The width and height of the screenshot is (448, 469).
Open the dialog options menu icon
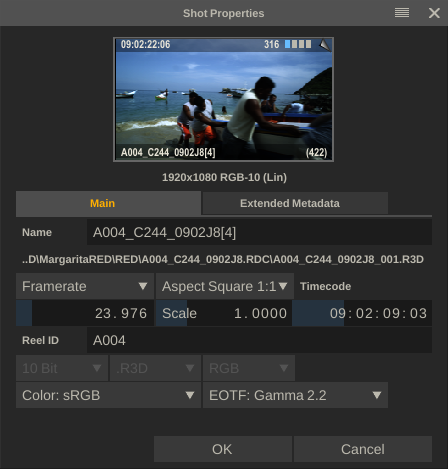click(402, 13)
